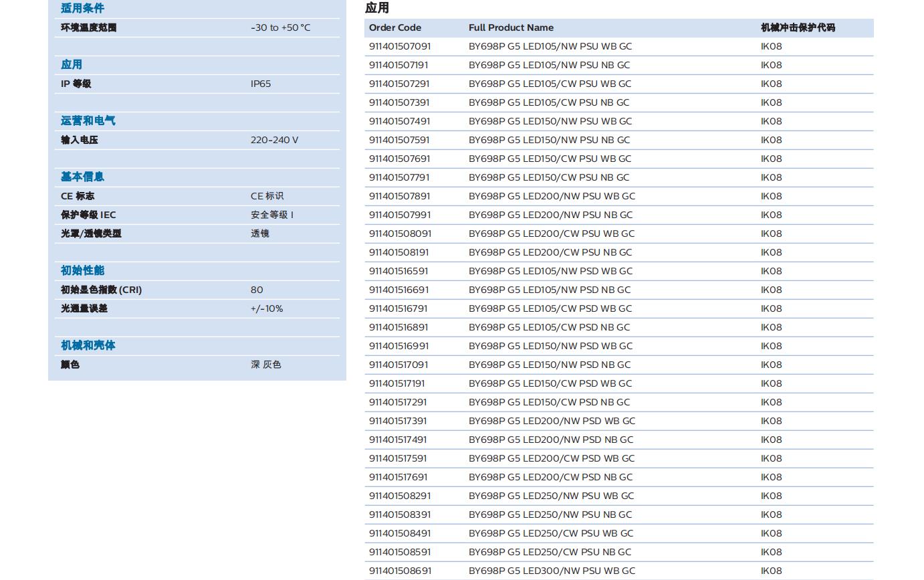Screen dimensions: 924x580
Task: Click the Full Product Name column header
Action: tap(511, 27)
